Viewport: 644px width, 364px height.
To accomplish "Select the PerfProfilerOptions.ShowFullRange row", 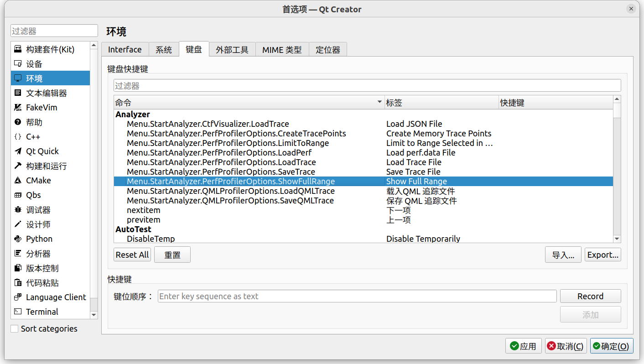I will point(364,182).
